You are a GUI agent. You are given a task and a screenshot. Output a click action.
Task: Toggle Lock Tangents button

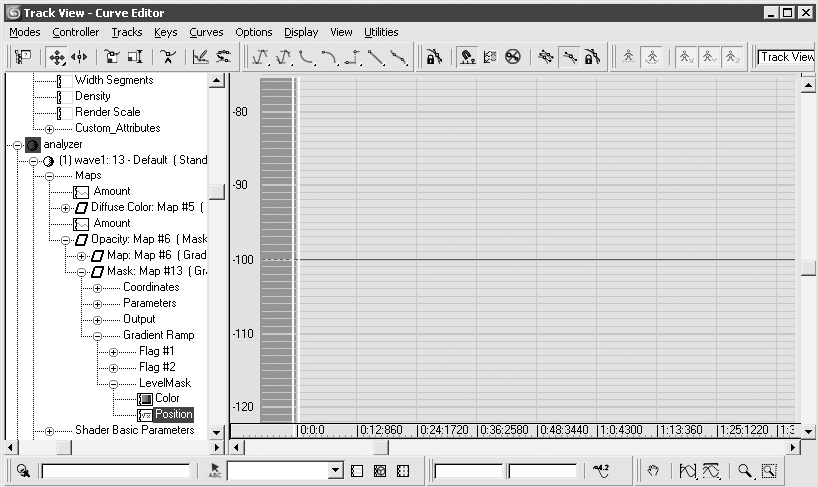tap(592, 57)
